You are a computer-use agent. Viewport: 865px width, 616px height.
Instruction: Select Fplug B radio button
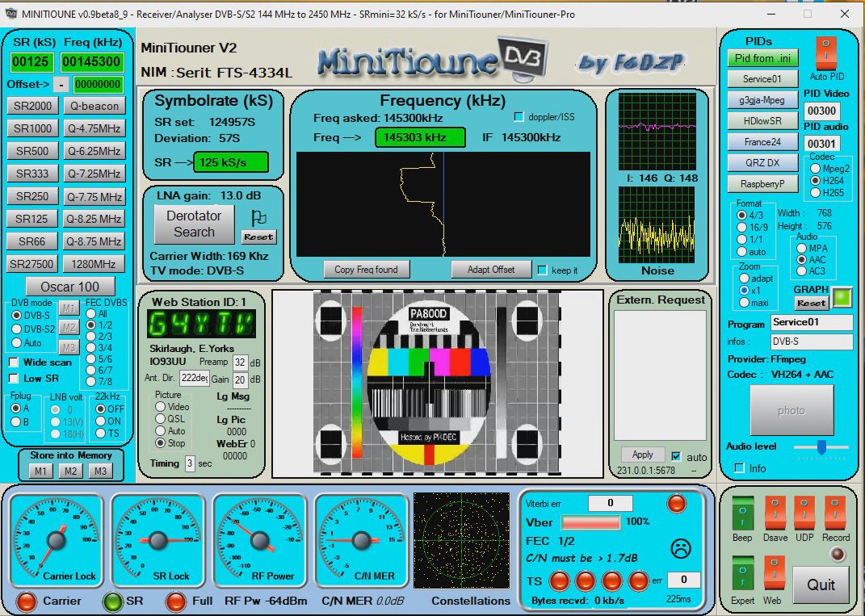(x=16, y=422)
